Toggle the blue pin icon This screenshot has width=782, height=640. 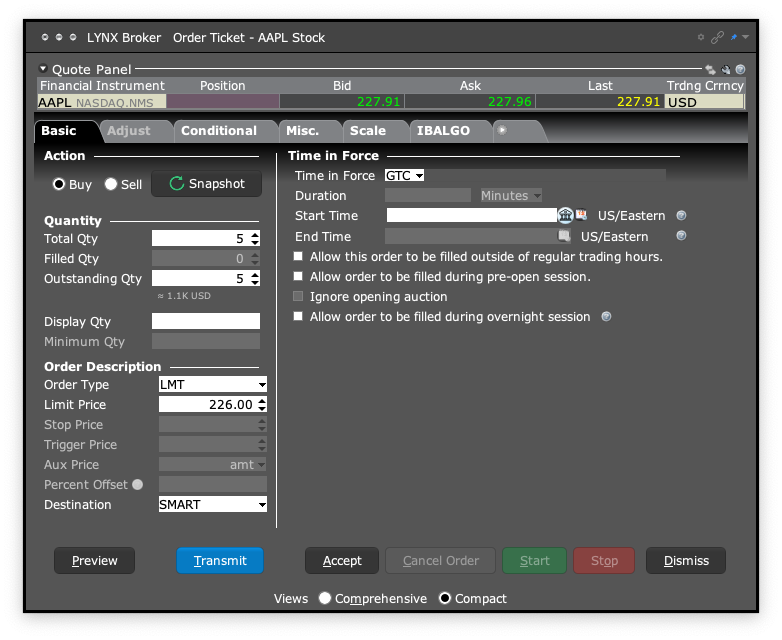click(734, 37)
